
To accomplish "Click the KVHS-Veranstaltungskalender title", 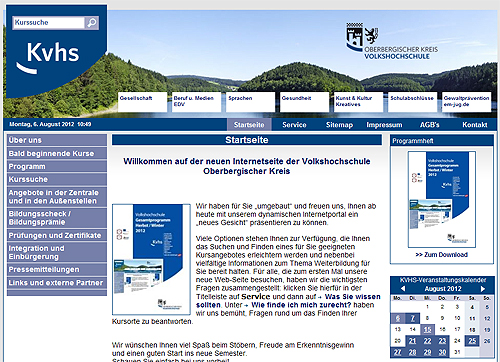I will coord(443,280).
